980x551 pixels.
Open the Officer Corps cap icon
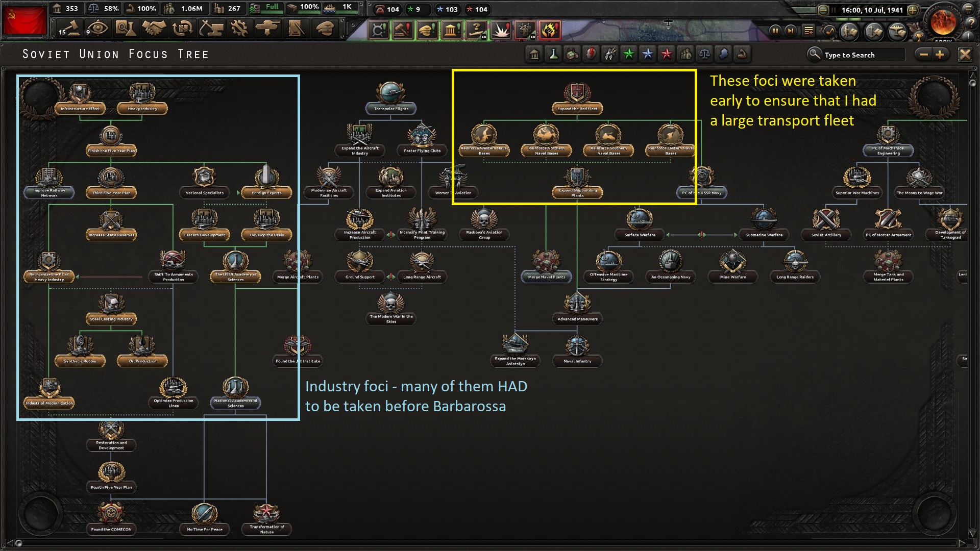coord(325,29)
